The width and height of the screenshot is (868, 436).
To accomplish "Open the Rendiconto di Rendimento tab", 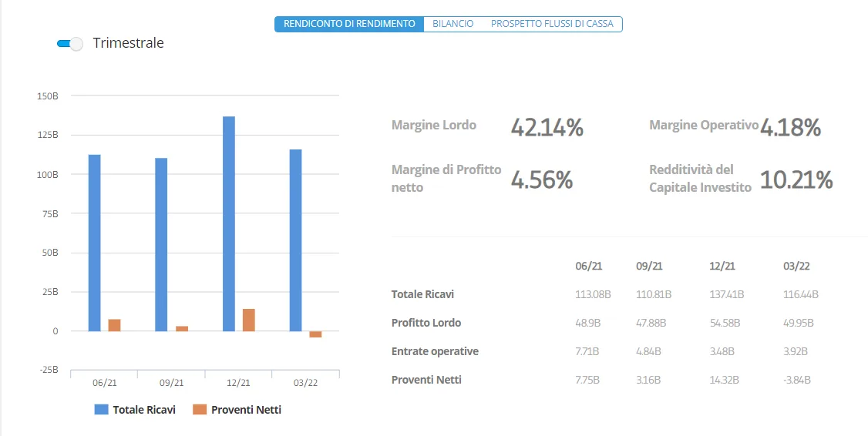I will pyautogui.click(x=349, y=24).
